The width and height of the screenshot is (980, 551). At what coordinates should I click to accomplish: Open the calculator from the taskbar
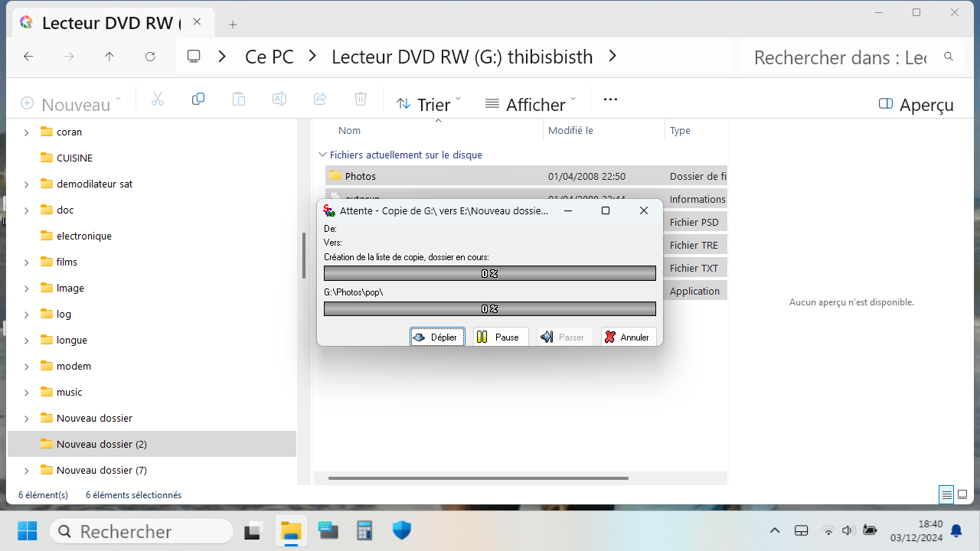coord(364,530)
